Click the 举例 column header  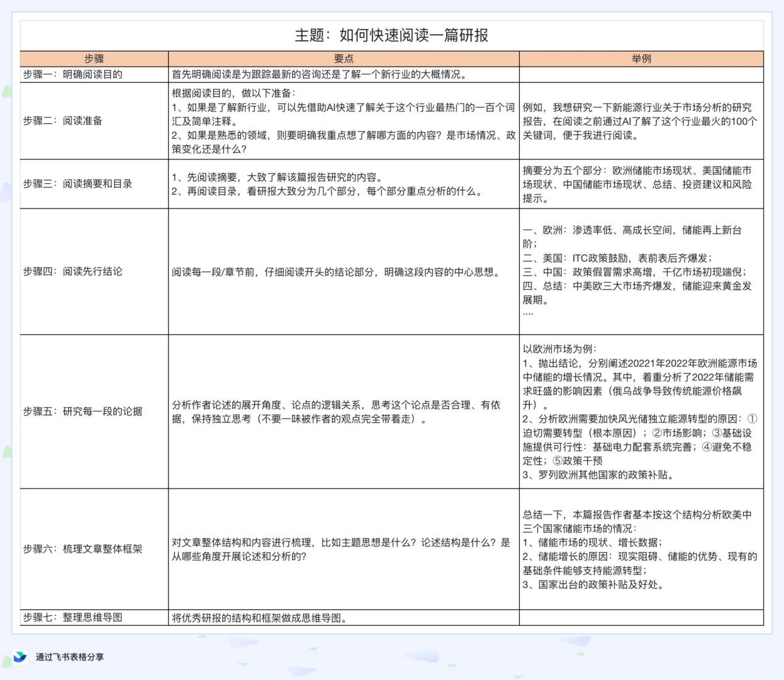(640, 58)
